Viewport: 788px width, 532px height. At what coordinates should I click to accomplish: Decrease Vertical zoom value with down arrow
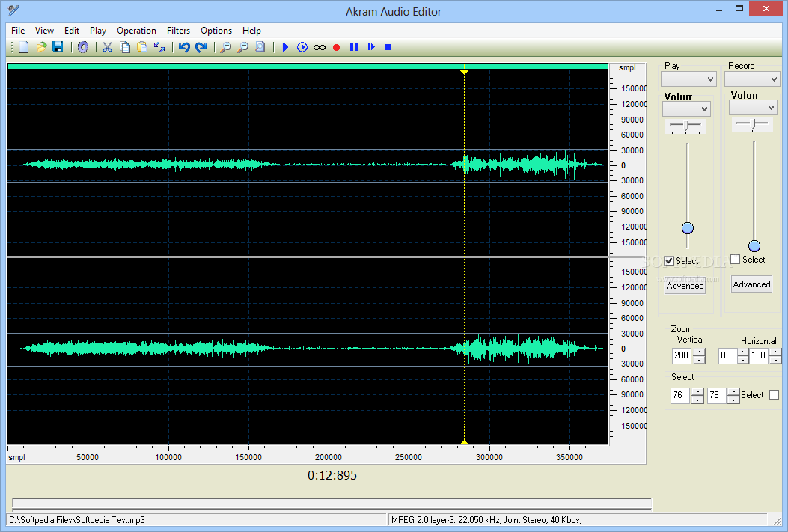pos(699,360)
